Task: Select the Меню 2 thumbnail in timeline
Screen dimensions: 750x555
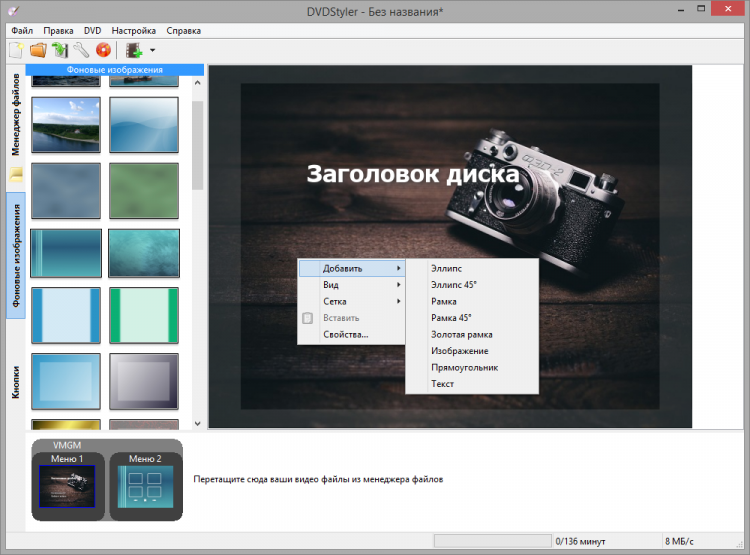Action: [145, 485]
